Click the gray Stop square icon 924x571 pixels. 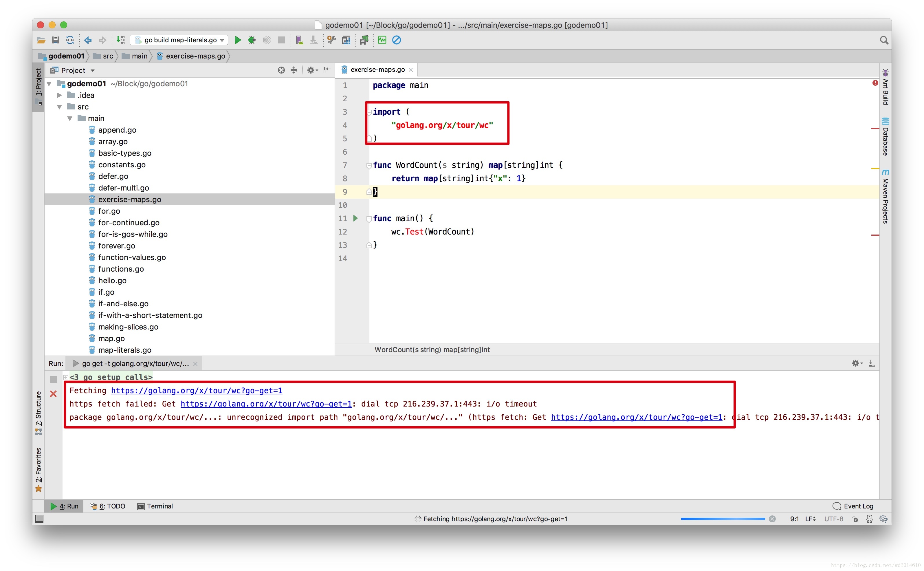click(x=281, y=40)
